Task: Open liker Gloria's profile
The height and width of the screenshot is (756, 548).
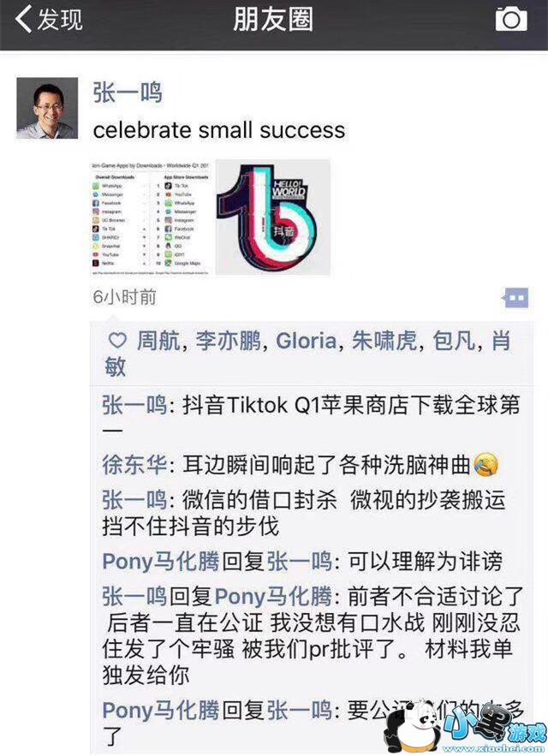Action: coord(306,341)
